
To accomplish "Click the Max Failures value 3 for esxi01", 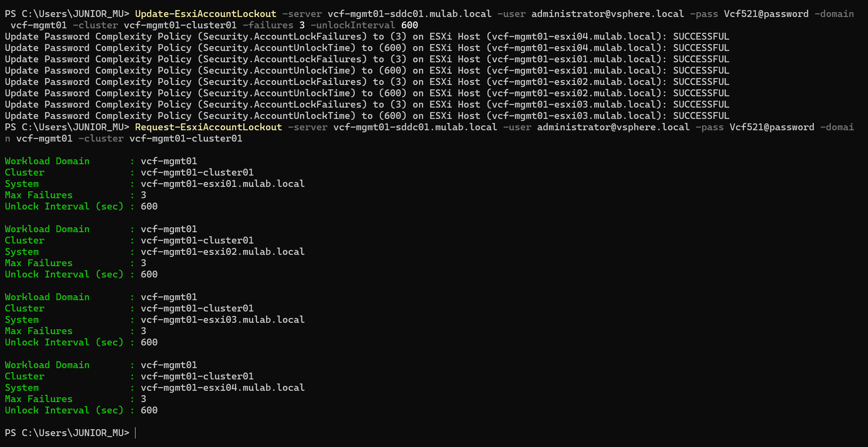I will [x=143, y=195].
